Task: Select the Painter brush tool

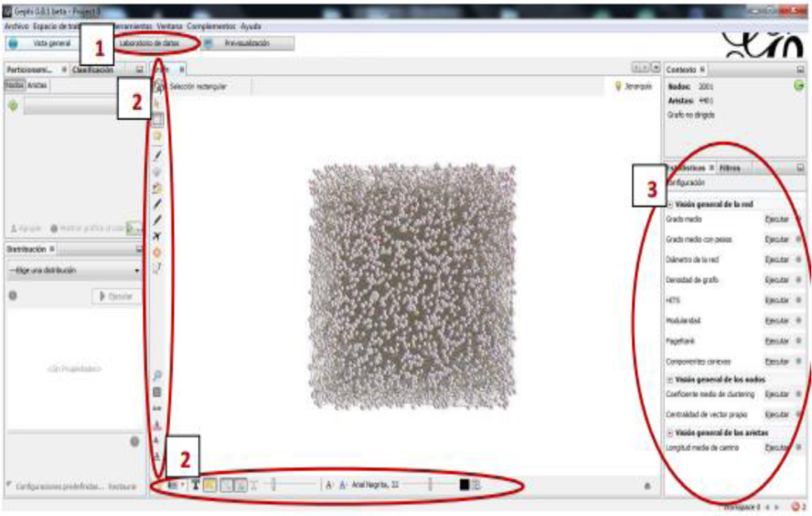Action: (x=158, y=156)
